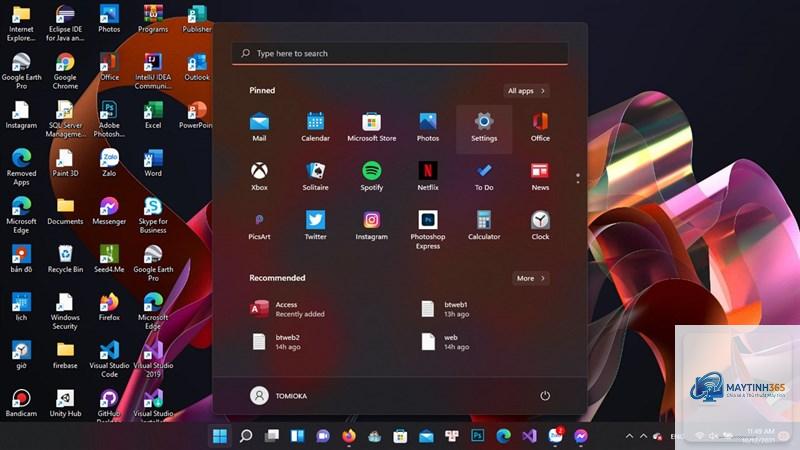Open Task View on the taskbar
This screenshot has height=450, width=800.
(271, 436)
